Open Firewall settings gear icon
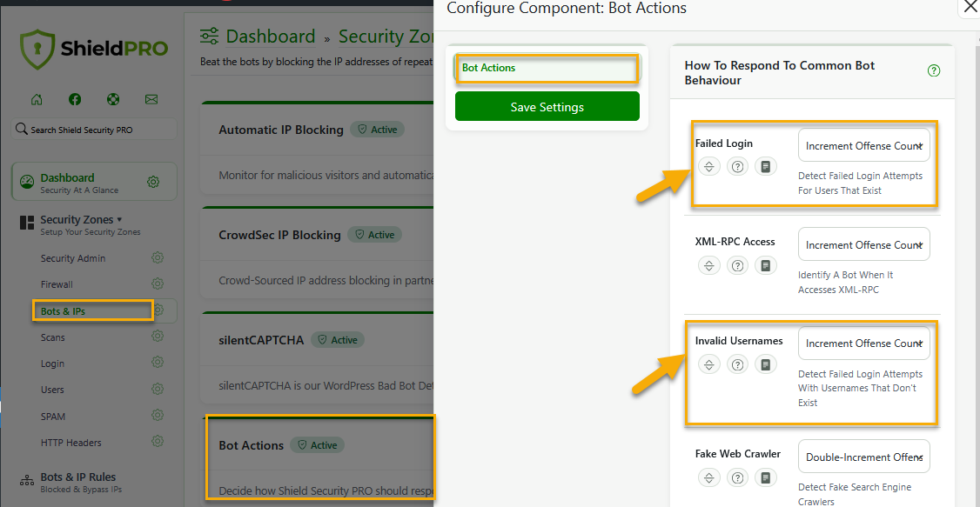Screen dimensions: 980x507 coord(158,284)
